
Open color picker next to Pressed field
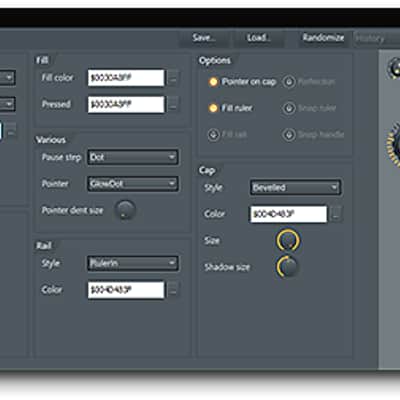coord(173,104)
